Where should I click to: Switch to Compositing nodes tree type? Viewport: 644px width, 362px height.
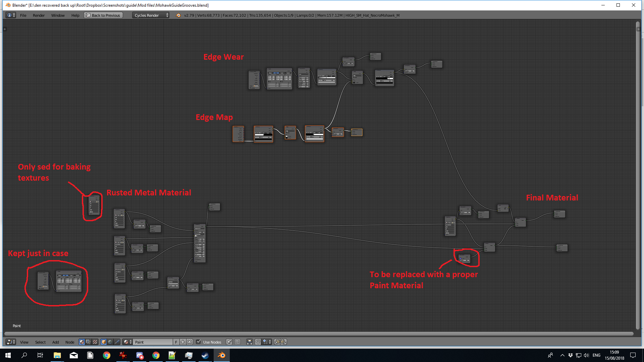pyautogui.click(x=88, y=342)
